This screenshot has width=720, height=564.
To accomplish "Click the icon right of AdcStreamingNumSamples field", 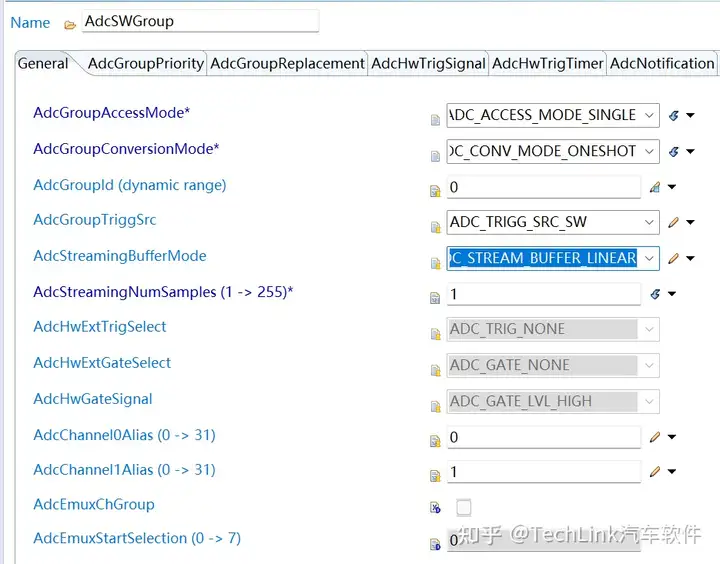I will (655, 294).
